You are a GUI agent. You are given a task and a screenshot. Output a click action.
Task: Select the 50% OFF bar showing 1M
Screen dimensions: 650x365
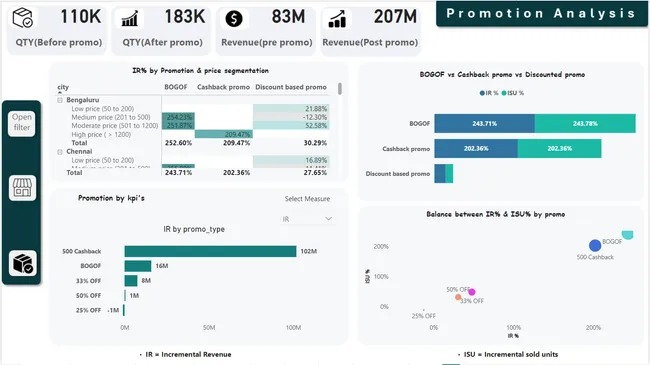[125, 295]
